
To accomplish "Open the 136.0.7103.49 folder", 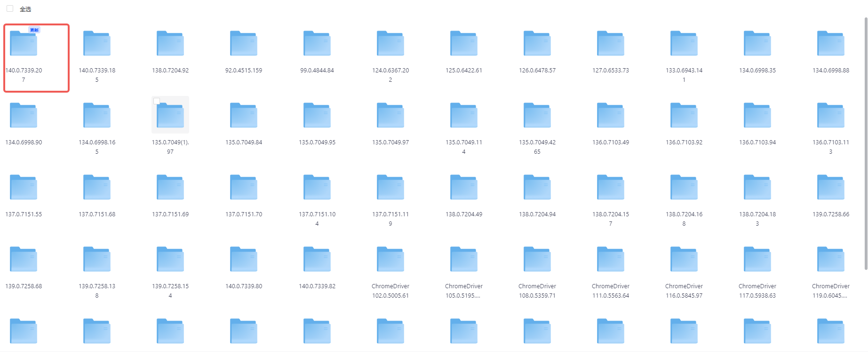I will pos(611,116).
